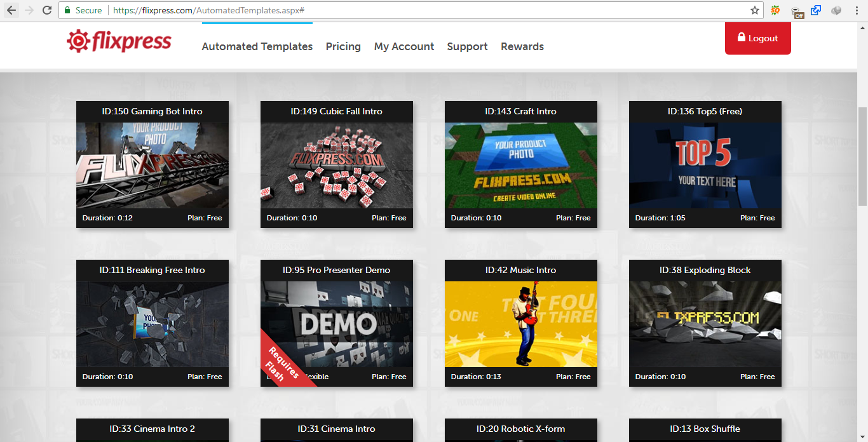Go to My Account
Screen dimensions: 868x442
tap(404, 46)
